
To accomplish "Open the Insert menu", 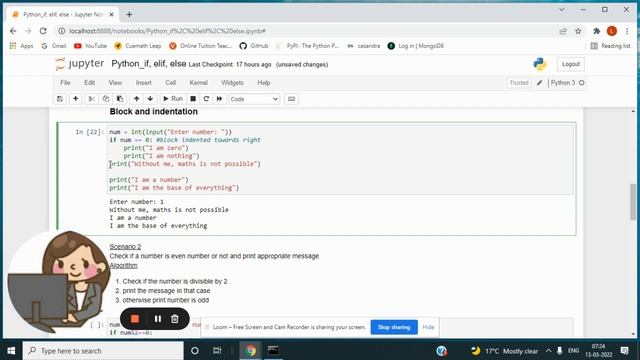I will [144, 83].
